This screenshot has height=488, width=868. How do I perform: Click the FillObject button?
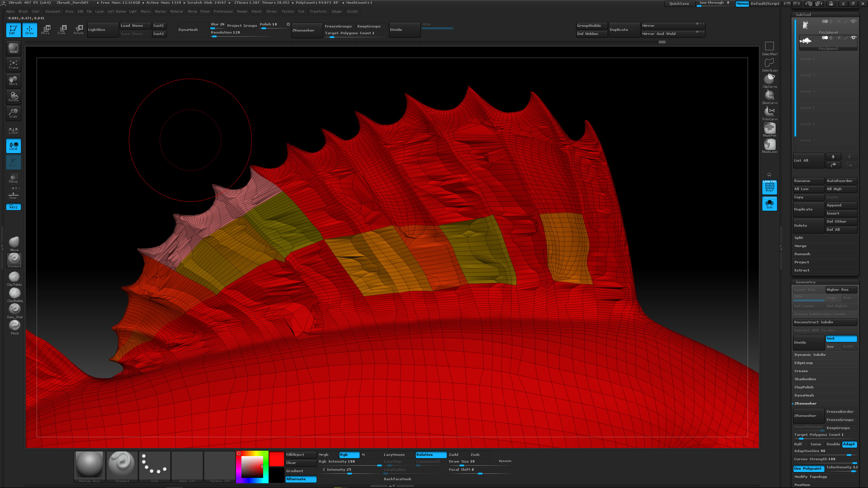click(301, 454)
